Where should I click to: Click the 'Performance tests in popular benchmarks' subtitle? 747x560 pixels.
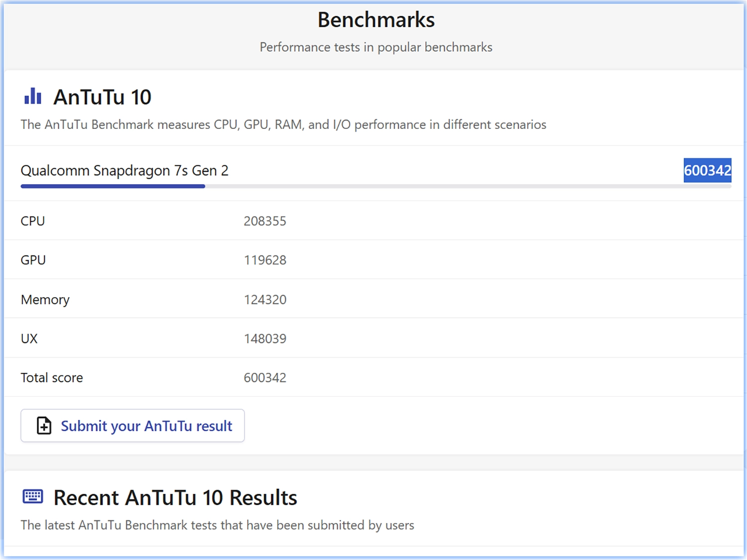pos(376,47)
